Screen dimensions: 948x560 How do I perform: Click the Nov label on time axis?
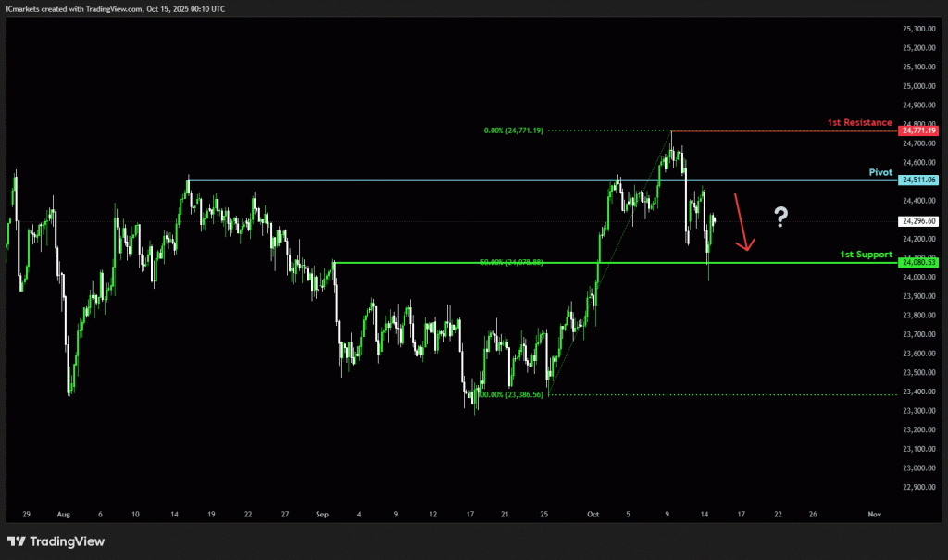point(873,513)
